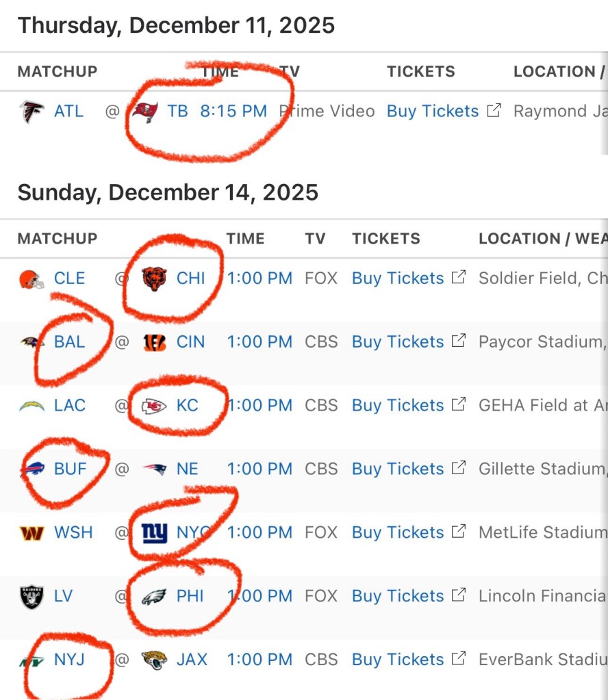
Task: Click the Chicago Bears logo icon
Action: (154, 278)
